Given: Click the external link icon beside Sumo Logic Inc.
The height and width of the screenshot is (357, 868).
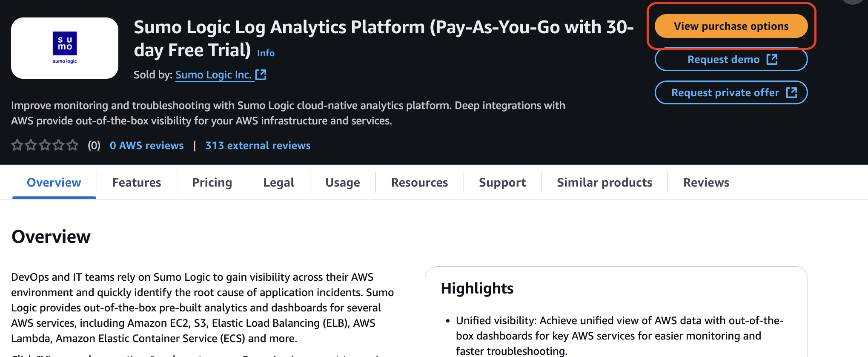Looking at the screenshot, I should point(261,75).
